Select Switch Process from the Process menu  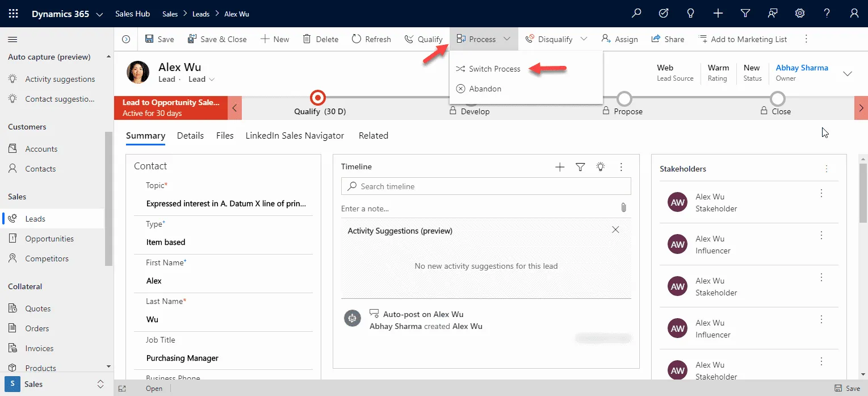(494, 68)
